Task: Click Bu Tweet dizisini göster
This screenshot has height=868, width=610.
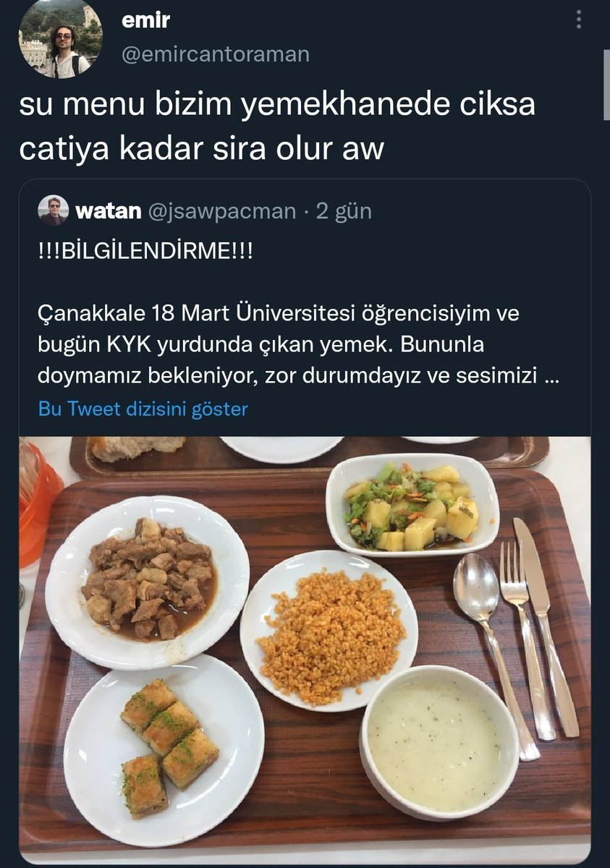Action: pyautogui.click(x=143, y=409)
